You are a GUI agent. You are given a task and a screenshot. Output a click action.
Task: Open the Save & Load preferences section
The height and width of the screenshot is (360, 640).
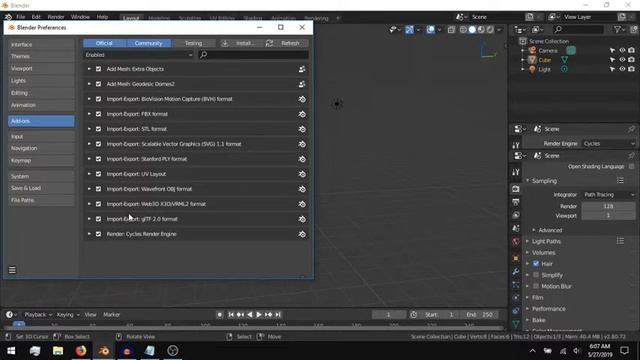click(x=41, y=188)
